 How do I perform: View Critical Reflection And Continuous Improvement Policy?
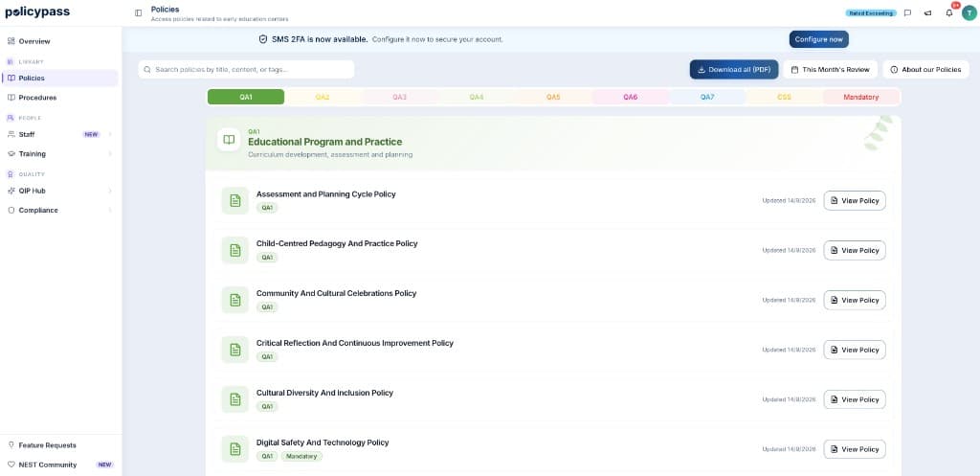tap(855, 350)
